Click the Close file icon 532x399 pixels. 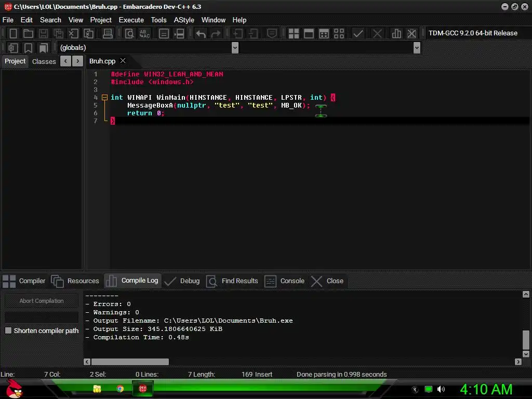[x=73, y=34]
